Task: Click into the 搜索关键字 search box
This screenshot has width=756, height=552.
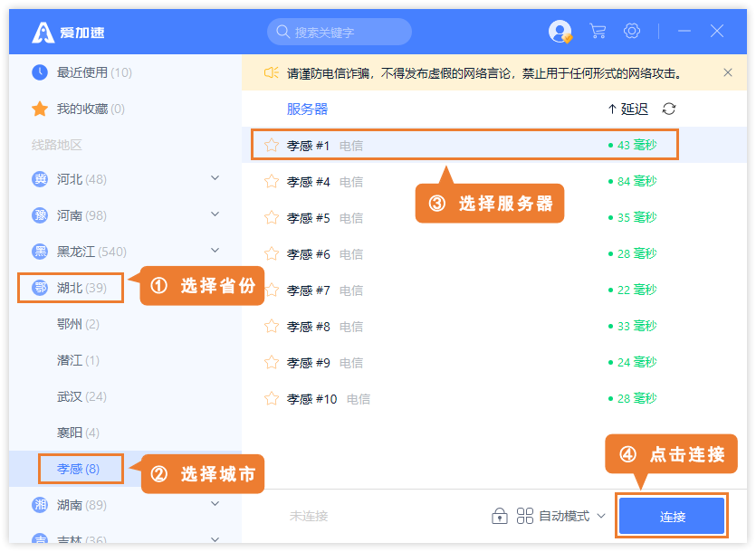Action: pyautogui.click(x=340, y=32)
